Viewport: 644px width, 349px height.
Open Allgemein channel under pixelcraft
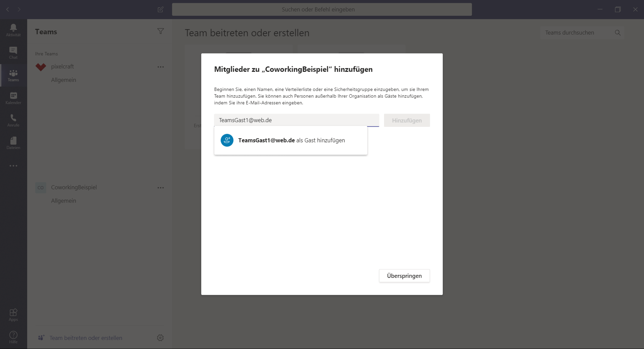(63, 80)
